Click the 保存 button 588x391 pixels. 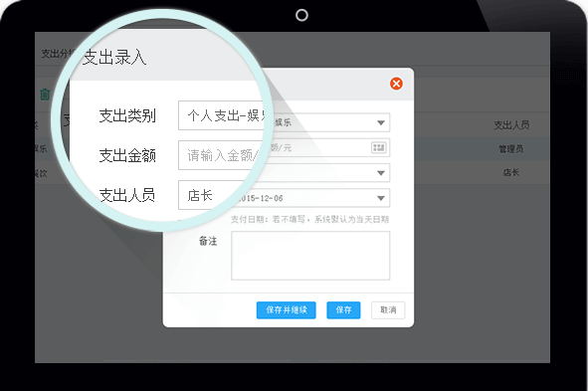[343, 310]
